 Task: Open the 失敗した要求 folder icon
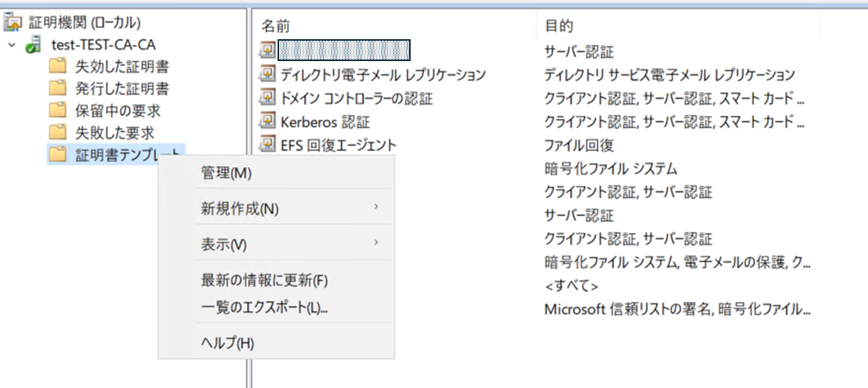coord(58,132)
